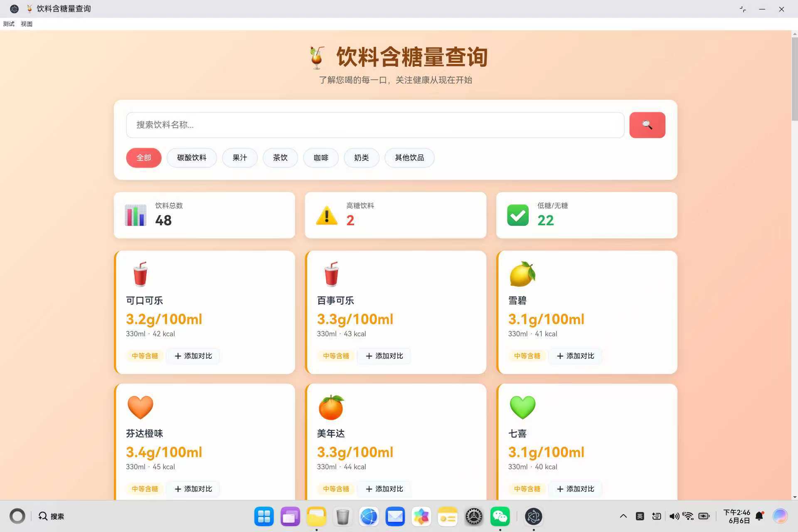
Task: Click the keyboard tray icon
Action: 657,516
